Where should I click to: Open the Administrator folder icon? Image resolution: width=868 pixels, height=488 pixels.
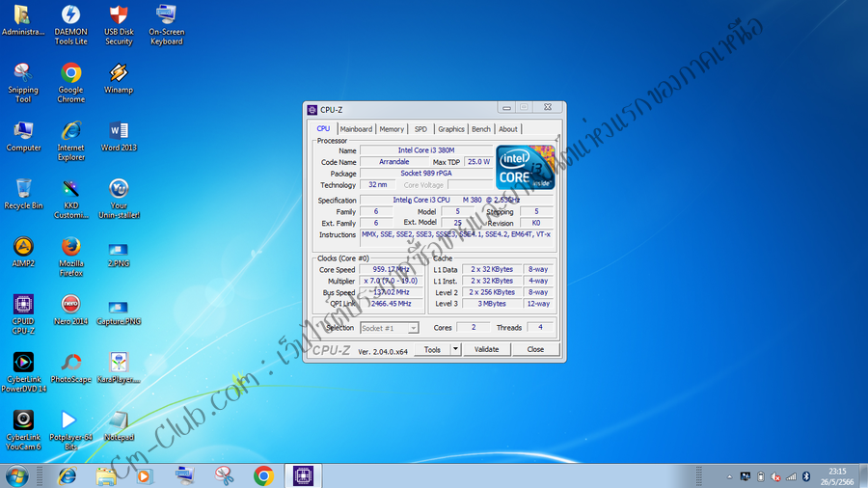(x=23, y=20)
